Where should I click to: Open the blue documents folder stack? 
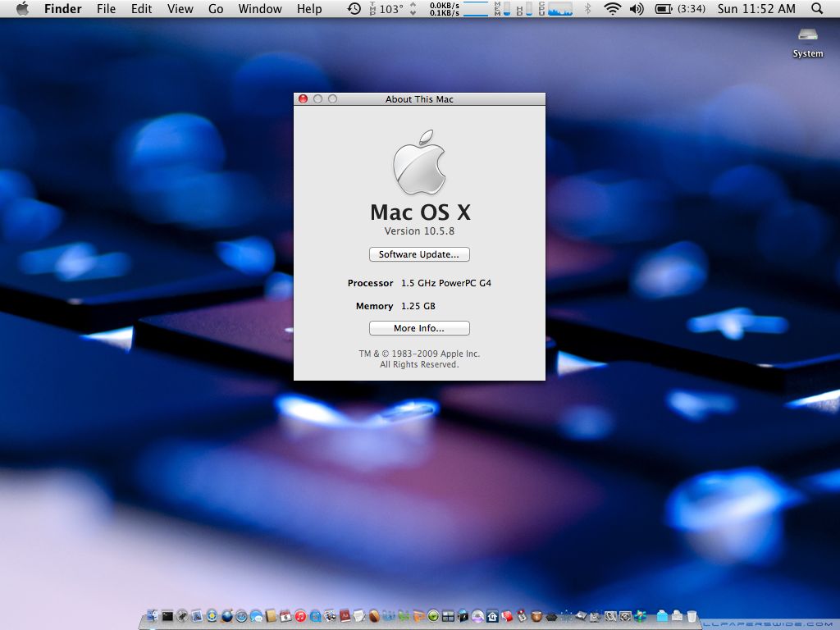coord(662,616)
